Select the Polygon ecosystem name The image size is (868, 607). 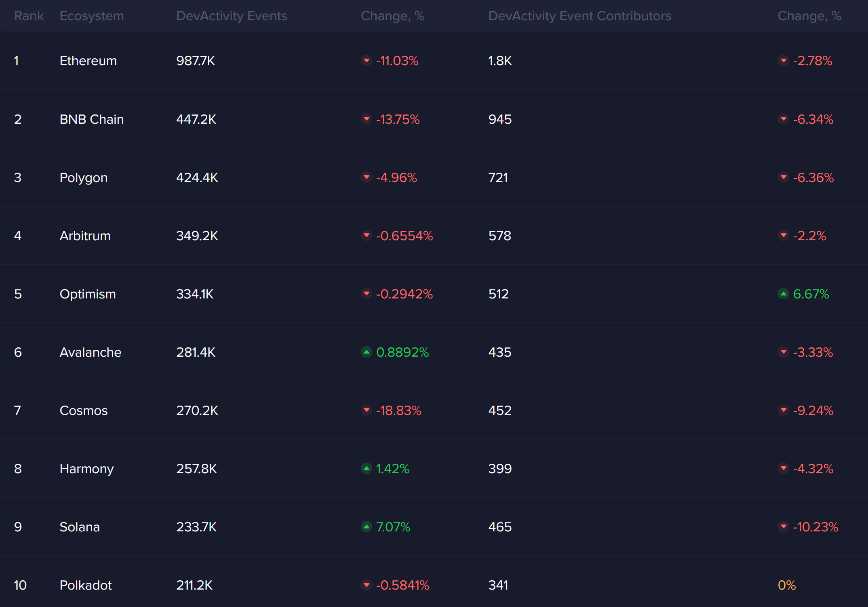[84, 178]
